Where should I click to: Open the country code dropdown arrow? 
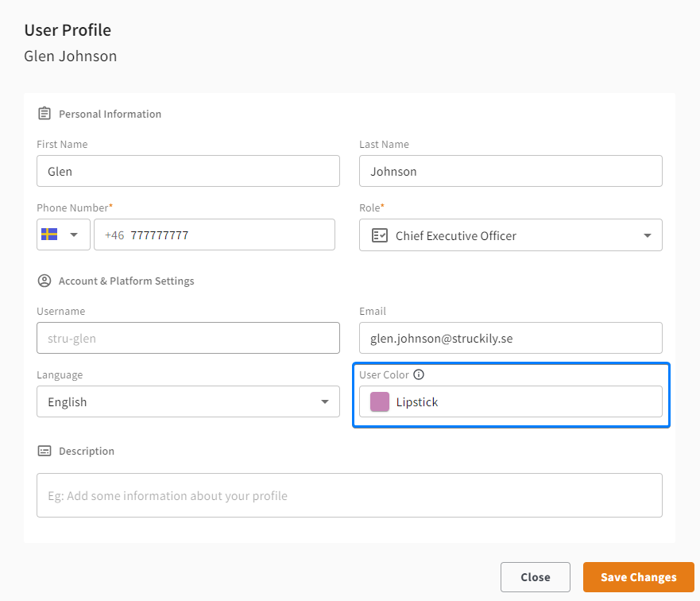click(x=74, y=235)
